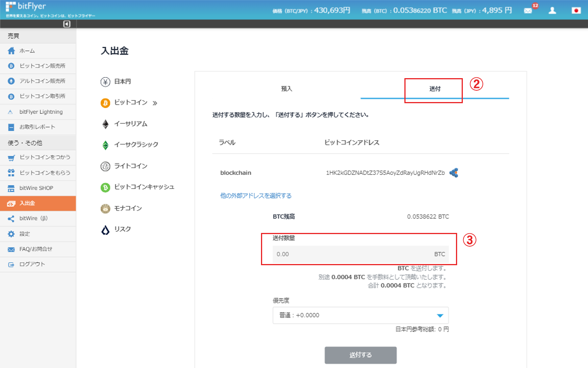Open ビットコイン販売所 menu item
588x368 pixels.
pyautogui.click(x=38, y=66)
